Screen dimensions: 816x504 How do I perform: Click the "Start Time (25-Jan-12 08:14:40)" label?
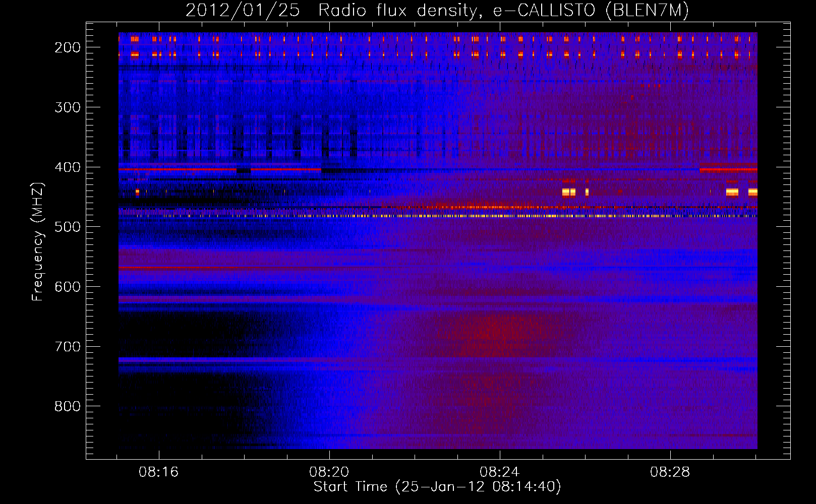point(437,487)
